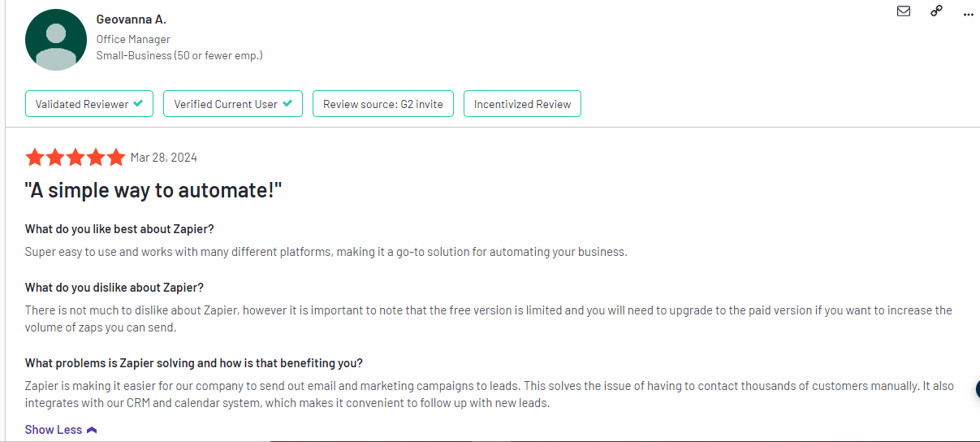The width and height of the screenshot is (980, 442).
Task: Click the Verified Current User badge
Action: pos(233,104)
